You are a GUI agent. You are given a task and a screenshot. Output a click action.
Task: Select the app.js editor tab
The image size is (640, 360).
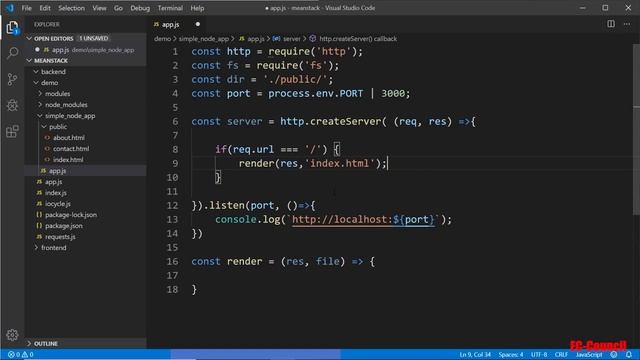(171, 24)
